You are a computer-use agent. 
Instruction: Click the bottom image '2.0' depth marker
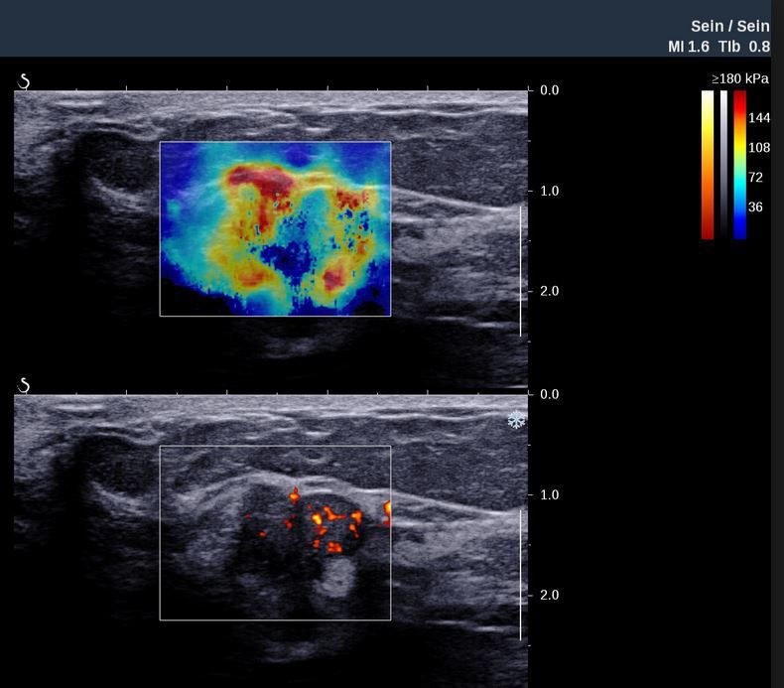[549, 595]
